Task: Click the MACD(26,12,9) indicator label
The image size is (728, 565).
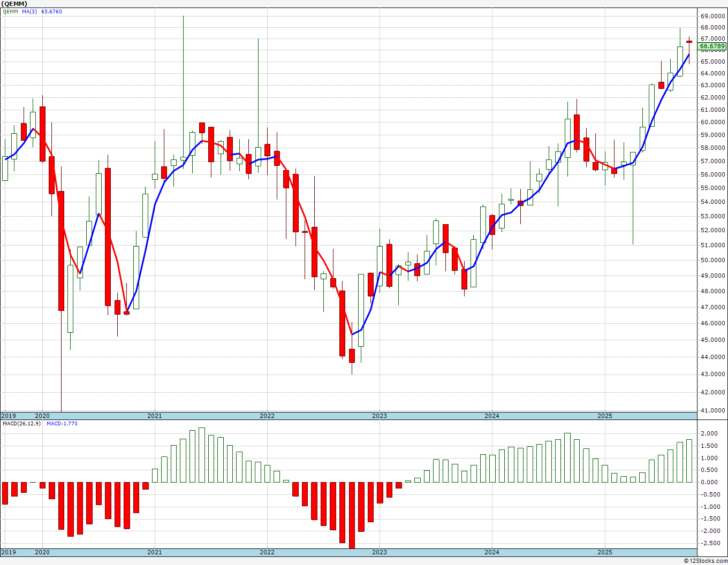Action: 20,423
